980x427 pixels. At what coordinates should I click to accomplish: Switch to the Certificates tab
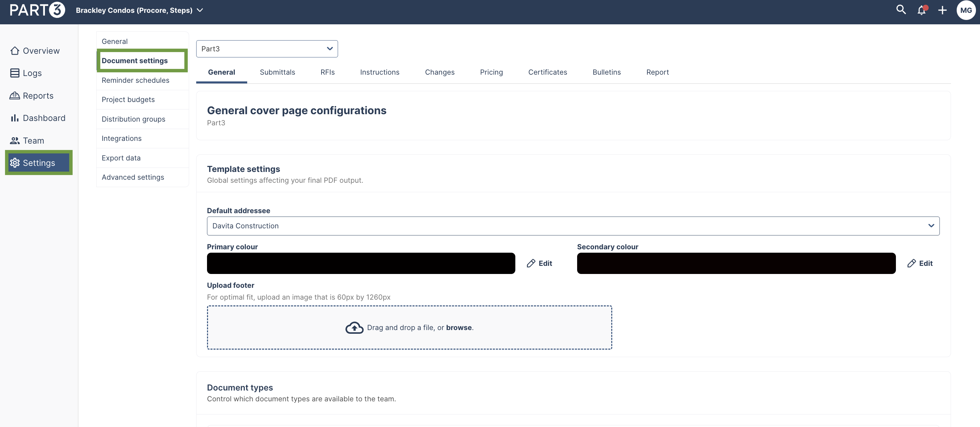click(x=547, y=72)
